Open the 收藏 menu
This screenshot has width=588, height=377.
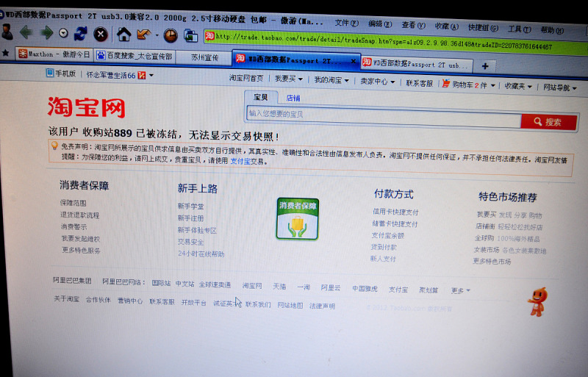[446, 26]
